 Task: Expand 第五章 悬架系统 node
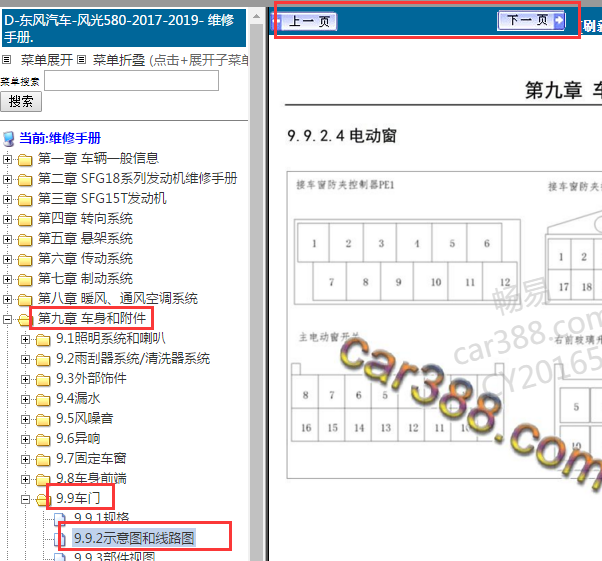click(x=7, y=239)
